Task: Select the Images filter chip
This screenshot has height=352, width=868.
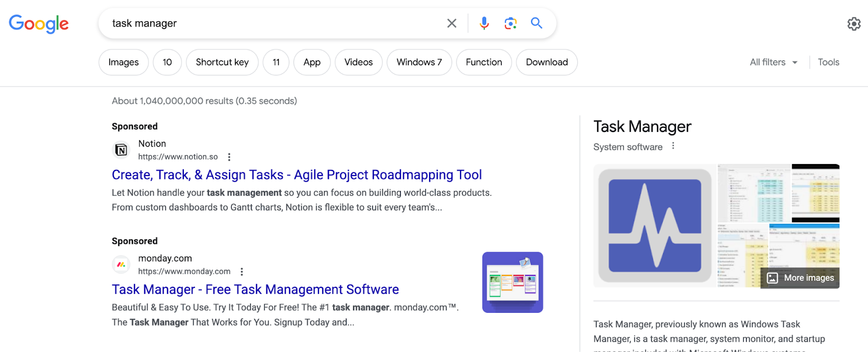Action: tap(124, 62)
